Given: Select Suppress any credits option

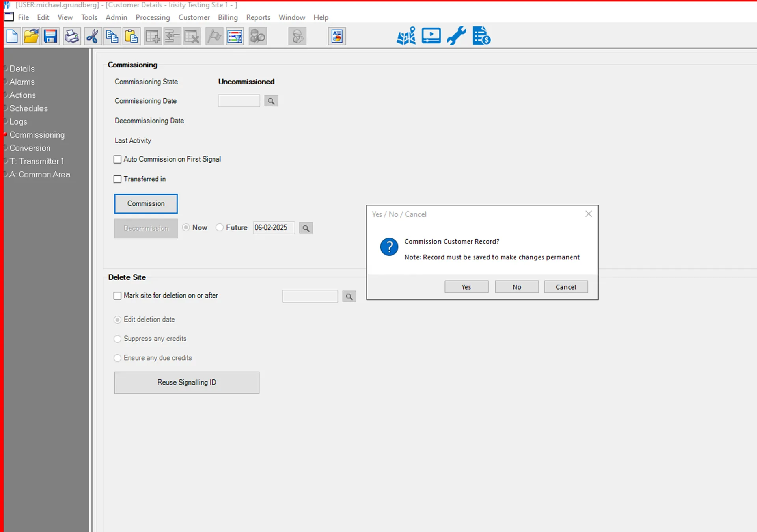Looking at the screenshot, I should [117, 339].
